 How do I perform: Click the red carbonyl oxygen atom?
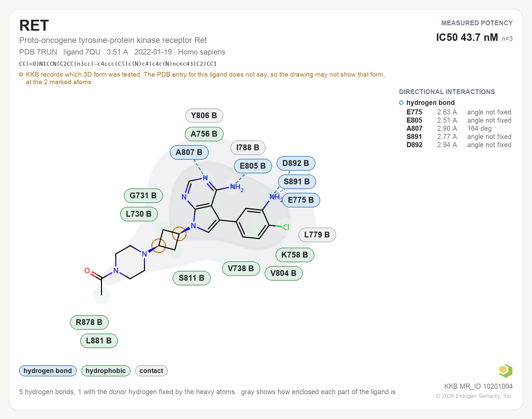coord(87,271)
